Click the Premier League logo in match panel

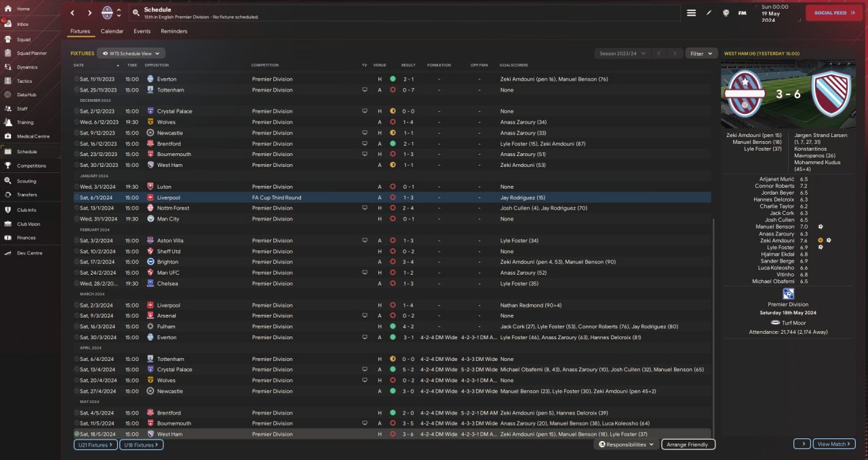(x=788, y=294)
